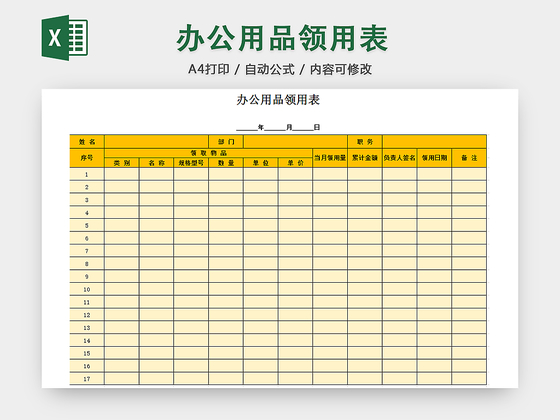This screenshot has height=420, width=560.
Task: Click sequence number 15 in 序号 column
Action: pyautogui.click(x=87, y=354)
